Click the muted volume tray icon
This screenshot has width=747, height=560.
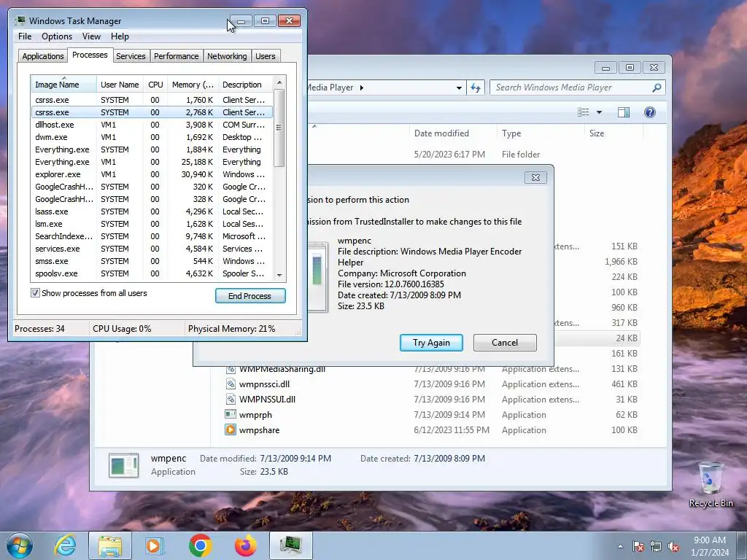pos(673,546)
